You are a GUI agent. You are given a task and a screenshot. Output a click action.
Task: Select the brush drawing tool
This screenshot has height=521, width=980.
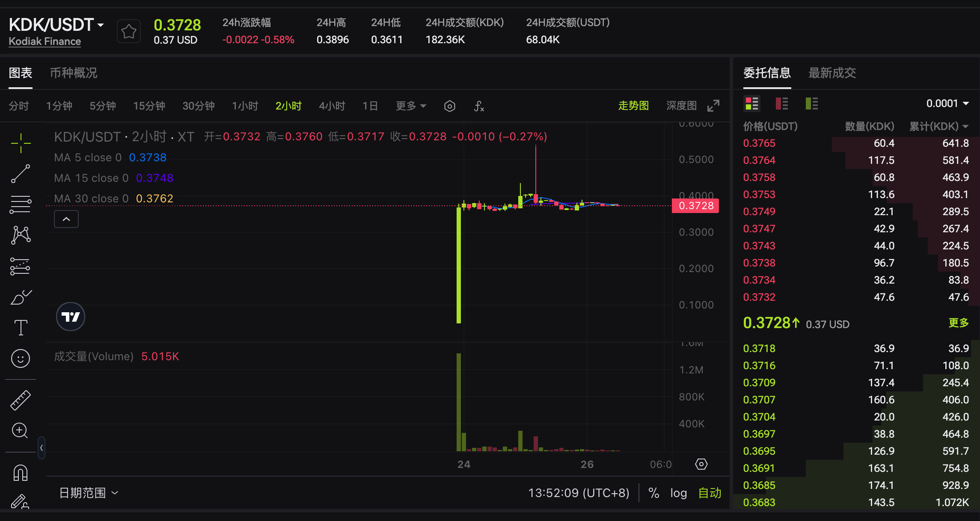(20, 297)
